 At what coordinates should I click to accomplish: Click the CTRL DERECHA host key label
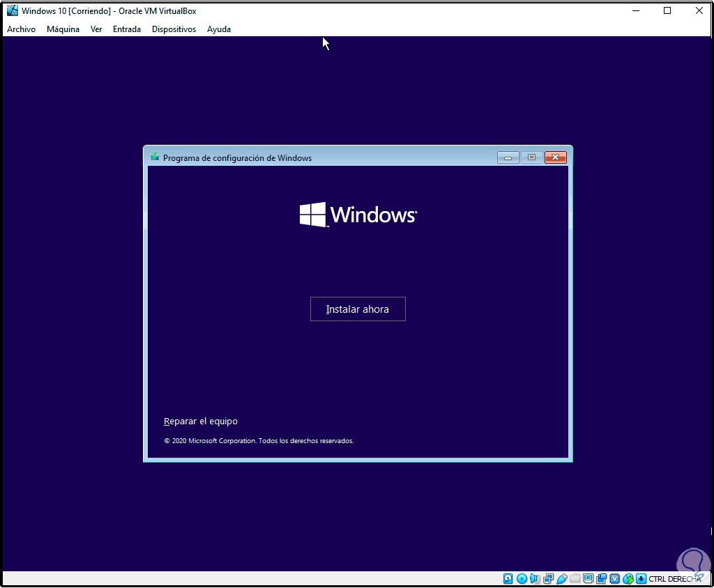click(x=674, y=579)
